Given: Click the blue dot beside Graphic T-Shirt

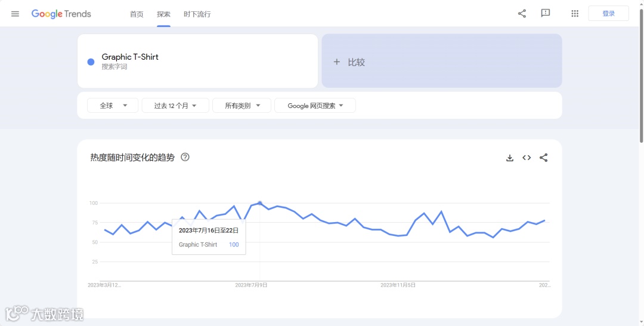Looking at the screenshot, I should click(x=91, y=61).
